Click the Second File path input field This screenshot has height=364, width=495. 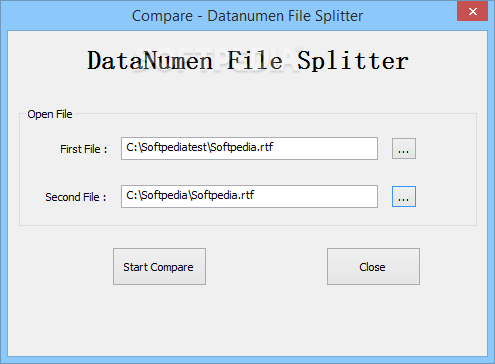tap(249, 196)
